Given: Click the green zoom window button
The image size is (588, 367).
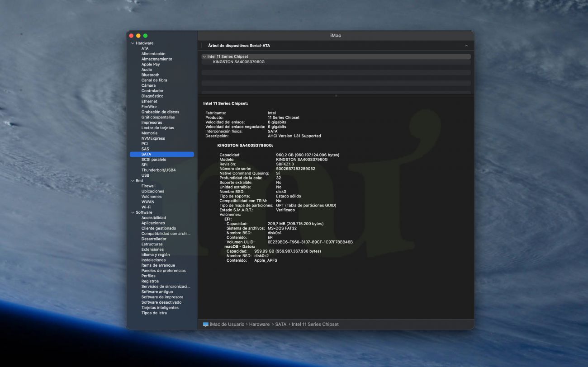Looking at the screenshot, I should point(145,36).
